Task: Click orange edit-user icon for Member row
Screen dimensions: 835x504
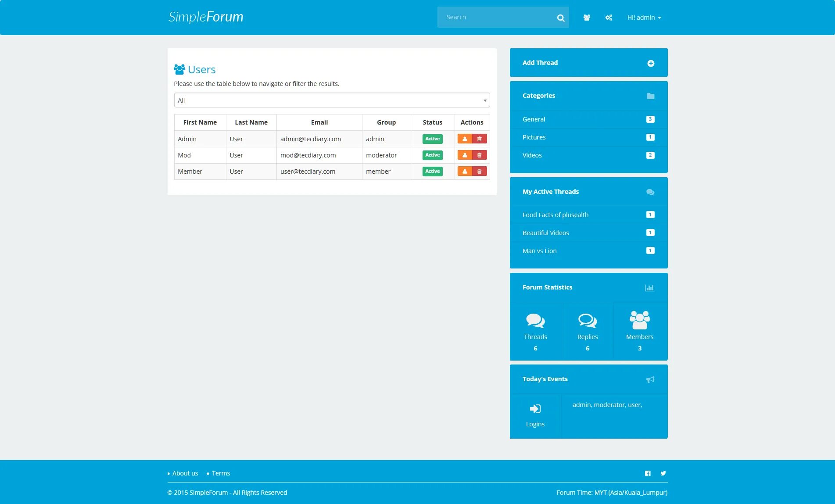Action: (x=465, y=171)
